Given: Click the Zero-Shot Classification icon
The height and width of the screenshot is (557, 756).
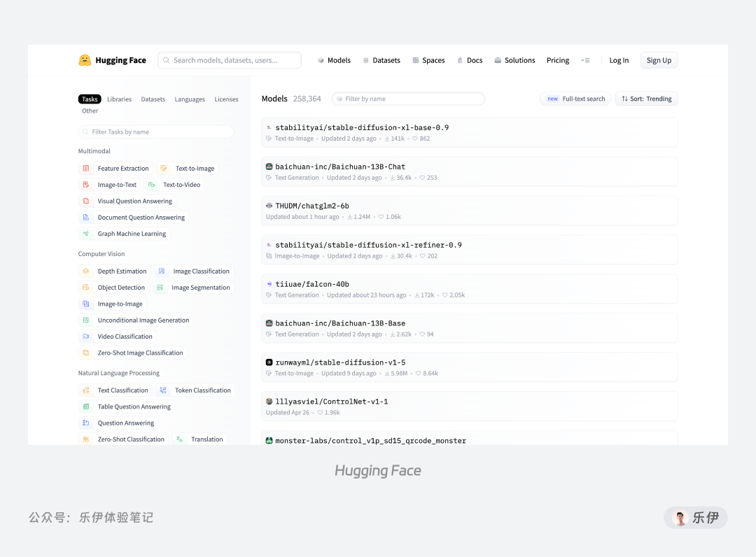Looking at the screenshot, I should [86, 439].
